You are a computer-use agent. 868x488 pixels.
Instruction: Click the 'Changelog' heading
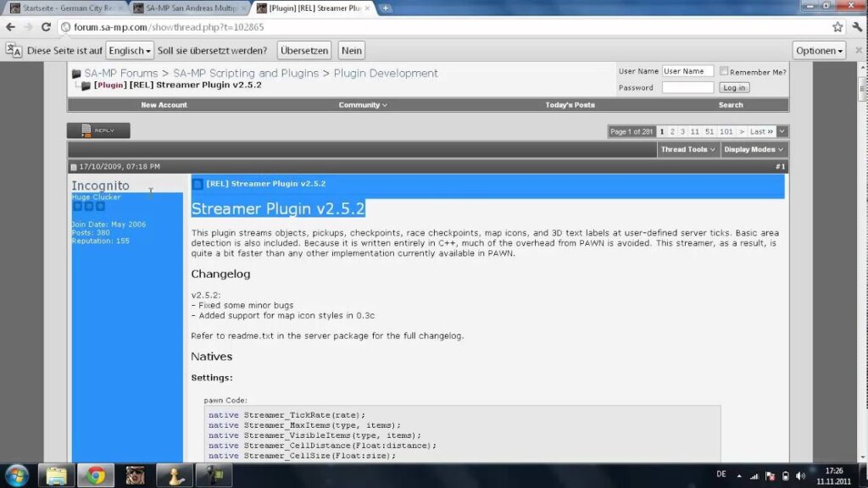(x=220, y=274)
